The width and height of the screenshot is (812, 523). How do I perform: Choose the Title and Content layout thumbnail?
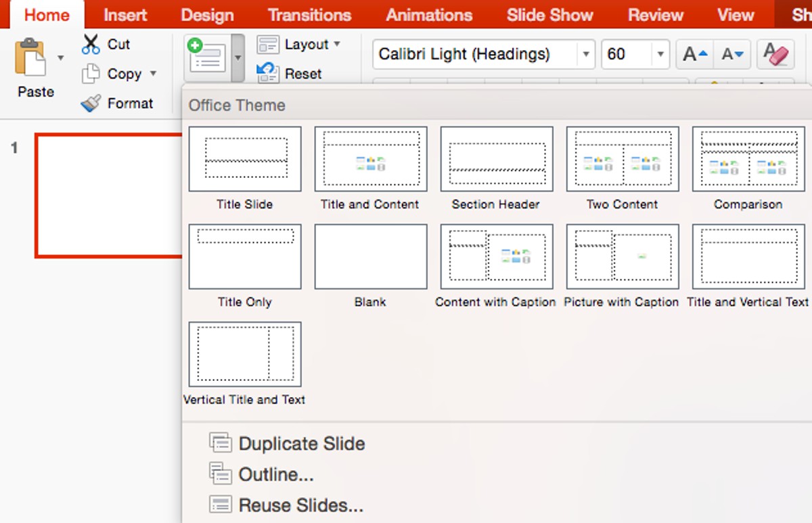click(371, 159)
